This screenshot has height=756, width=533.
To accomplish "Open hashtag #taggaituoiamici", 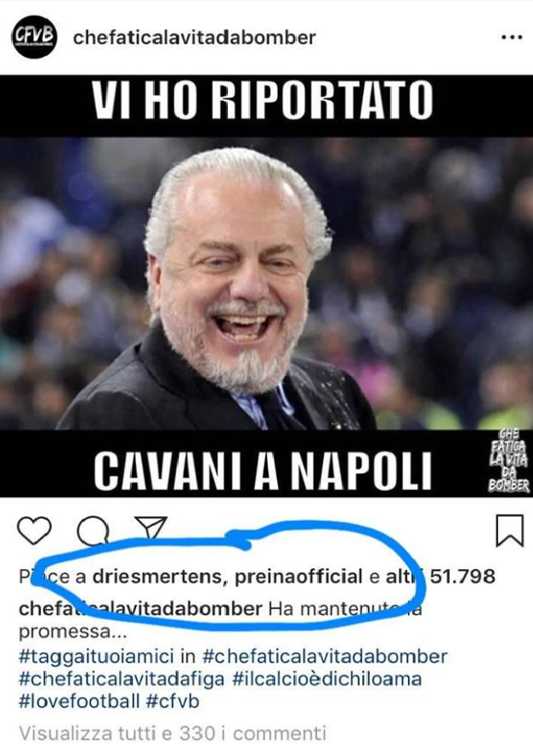I will (x=106, y=657).
